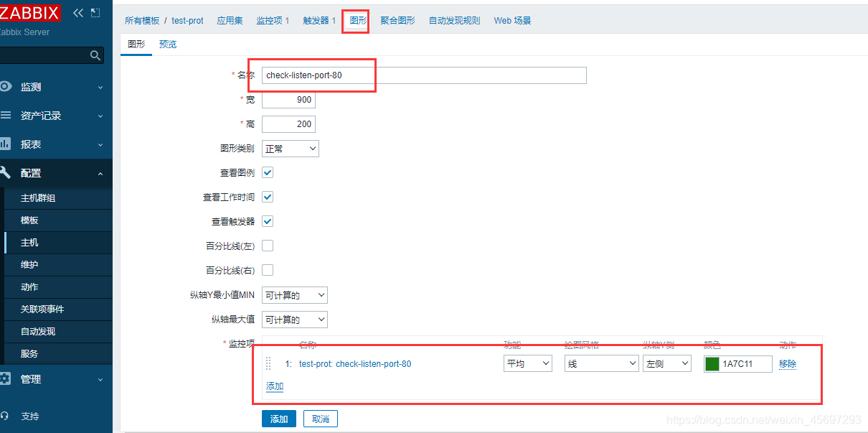Uncheck the 查看图例 checkbox
The image size is (868, 433).
click(268, 172)
